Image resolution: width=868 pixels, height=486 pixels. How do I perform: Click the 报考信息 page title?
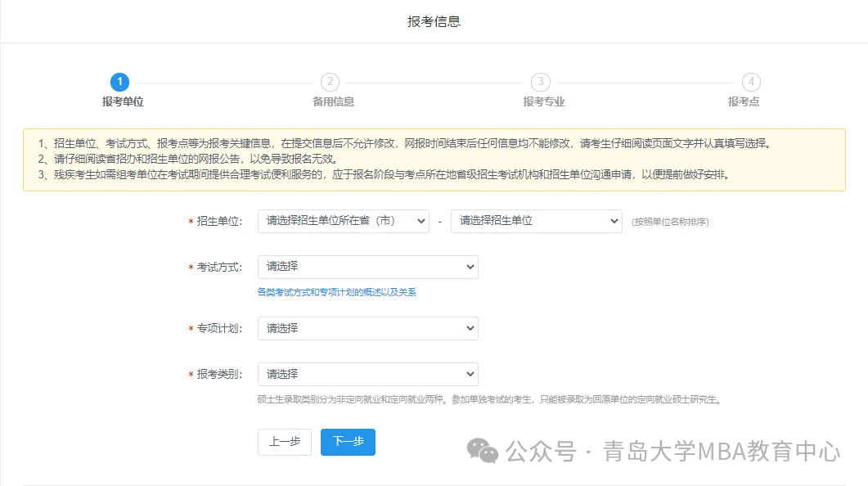tap(434, 21)
